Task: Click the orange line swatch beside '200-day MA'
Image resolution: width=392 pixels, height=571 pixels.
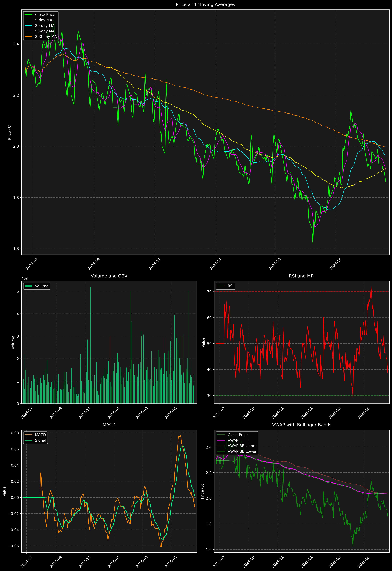Action: tap(29, 37)
